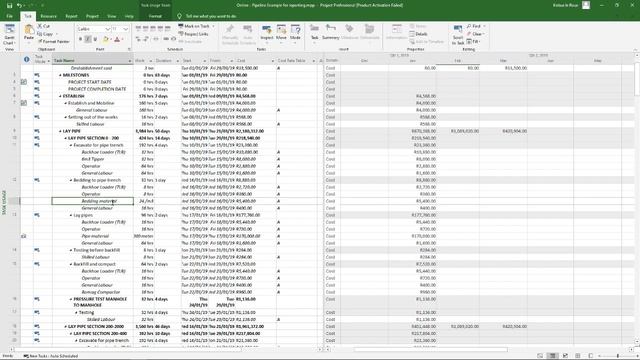The image size is (640, 360).
Task: Click the Font group dialog launcher
Action: point(129,49)
